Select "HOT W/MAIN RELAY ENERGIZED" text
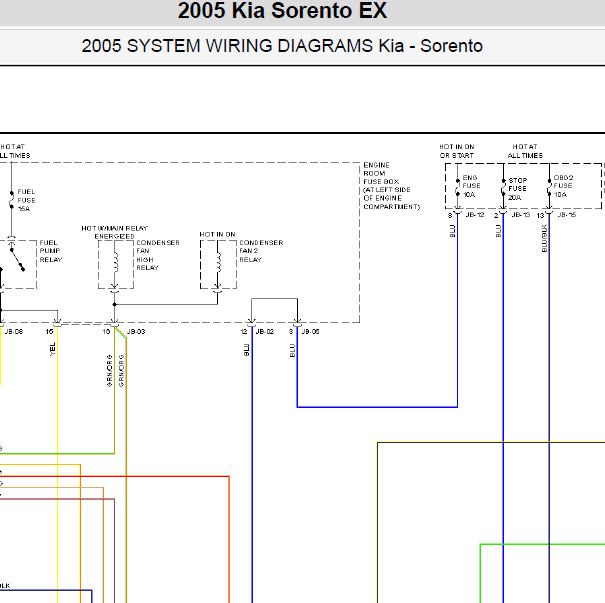605x603 pixels. tap(115, 232)
